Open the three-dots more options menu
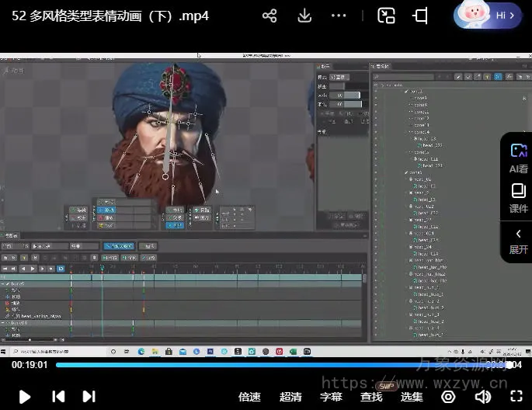This screenshot has height=410, width=532. pyautogui.click(x=339, y=16)
